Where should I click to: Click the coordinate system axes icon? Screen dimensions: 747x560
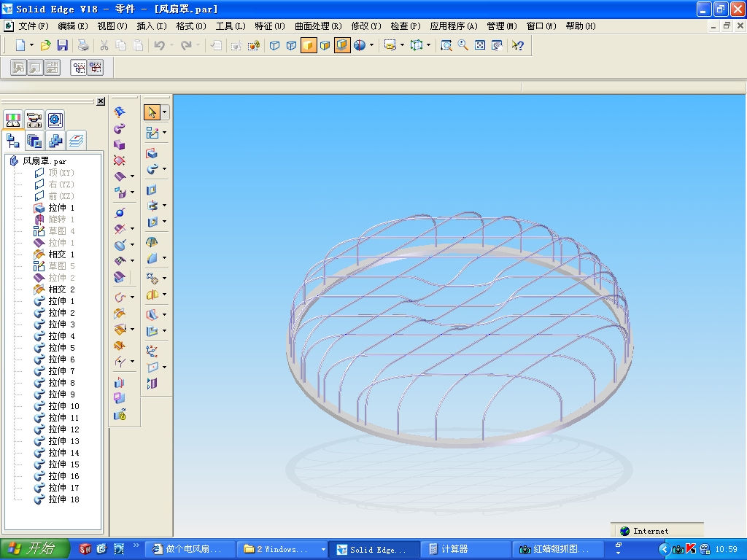pyautogui.click(x=152, y=351)
